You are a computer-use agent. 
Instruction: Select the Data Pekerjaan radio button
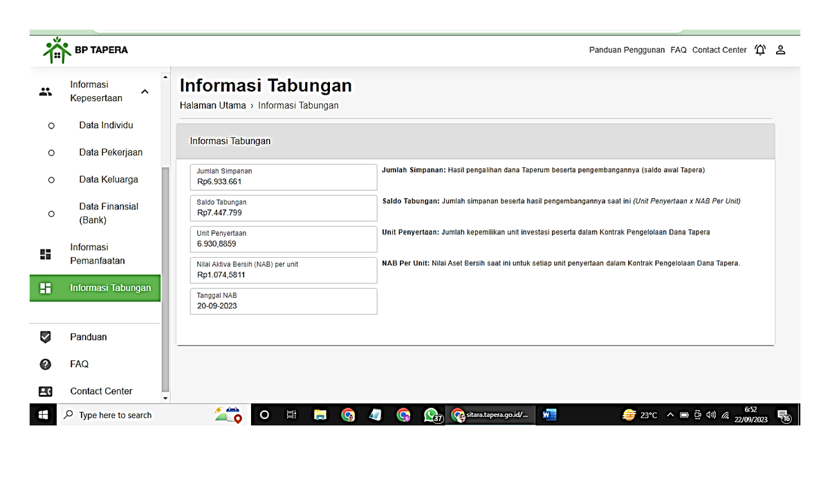[51, 152]
